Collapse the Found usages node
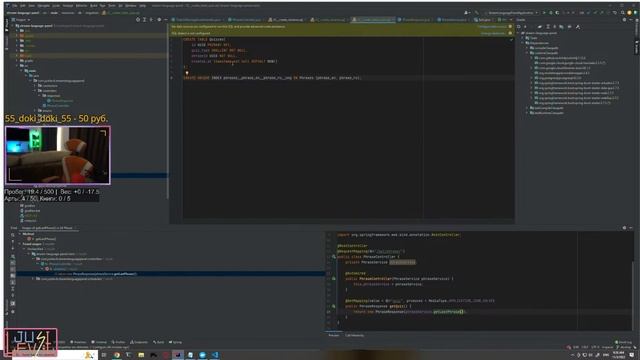 tap(20, 244)
